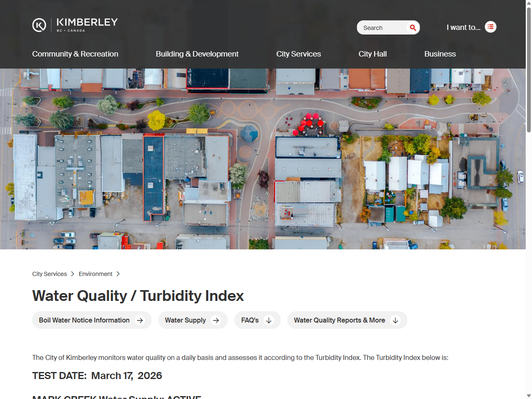Open the Water Supply page
The image size is (532, 399).
coord(193,320)
